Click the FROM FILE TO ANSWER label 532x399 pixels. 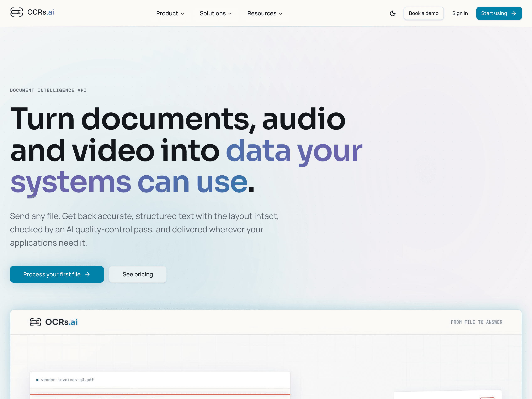tap(477, 322)
